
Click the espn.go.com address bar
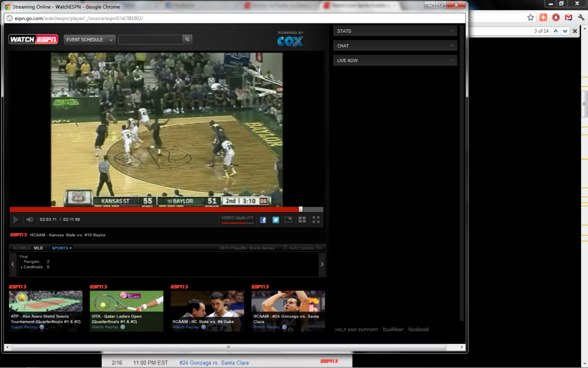pos(234,18)
